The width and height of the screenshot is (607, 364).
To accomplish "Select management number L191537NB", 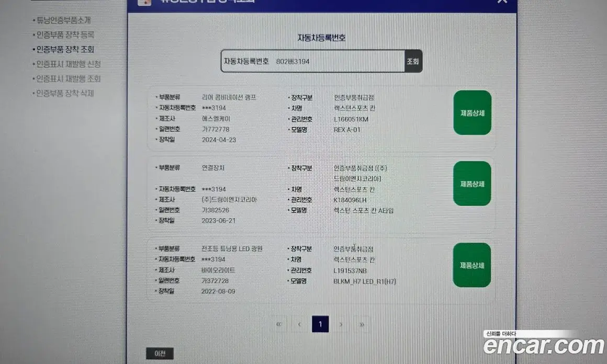I will coord(350,271).
